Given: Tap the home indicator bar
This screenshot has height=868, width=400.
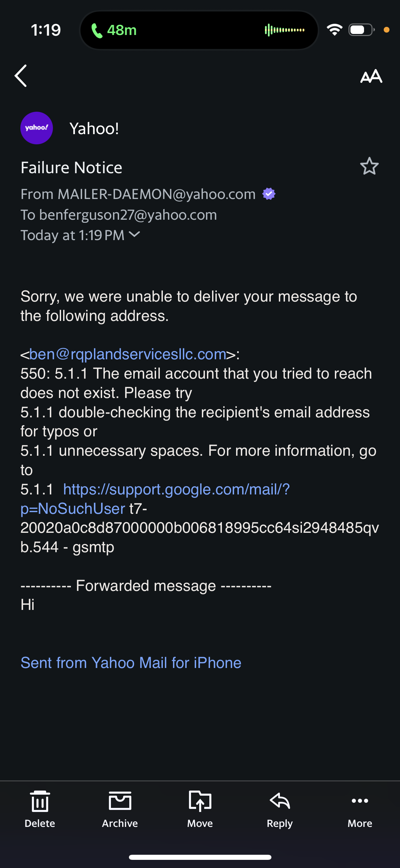Looking at the screenshot, I should click(x=200, y=857).
